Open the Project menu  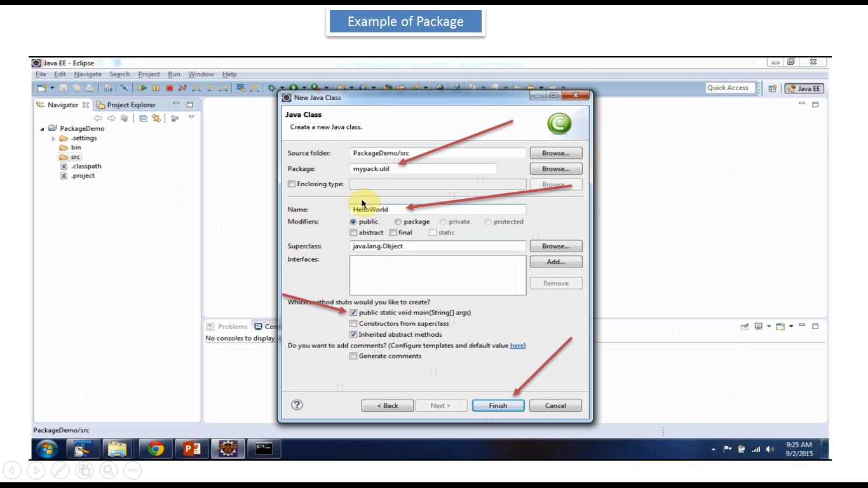[149, 74]
